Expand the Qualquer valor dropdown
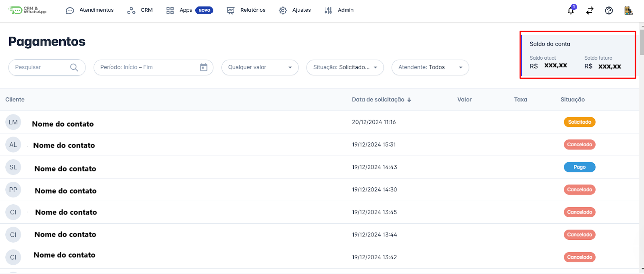Screen dimensions: 644x274 coord(260,67)
